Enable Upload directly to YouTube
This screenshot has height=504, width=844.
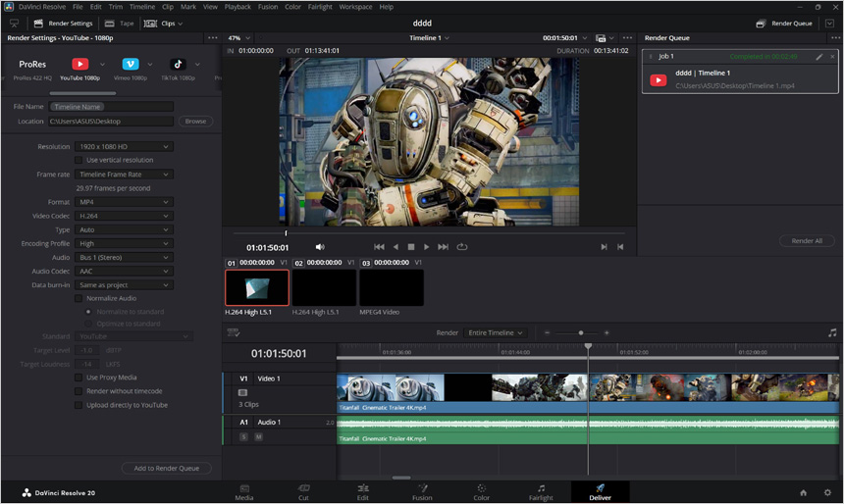tap(79, 405)
